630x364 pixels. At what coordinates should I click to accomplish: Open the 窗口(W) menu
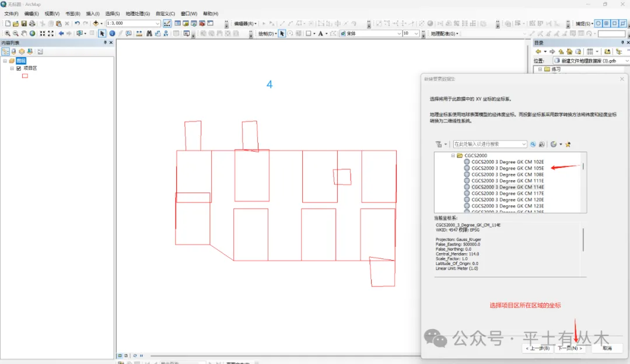[x=189, y=13]
